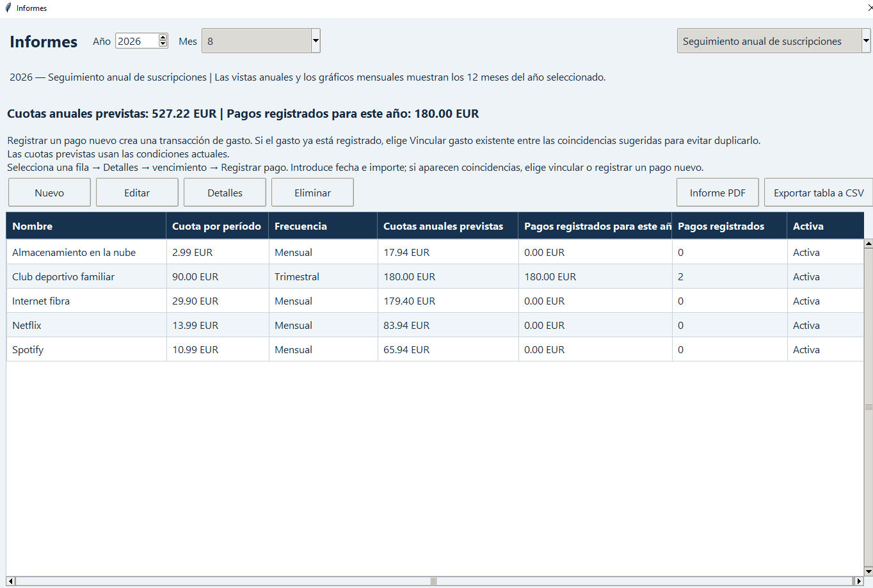Click the horizontal scrollbar right arrow
This screenshot has width=873, height=588.
pyautogui.click(x=859, y=581)
